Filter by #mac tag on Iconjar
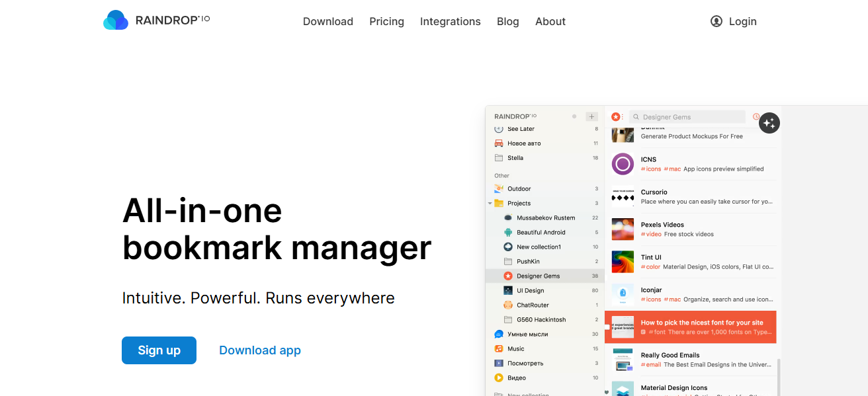Viewport: 868px width, 396px height. pyautogui.click(x=672, y=299)
